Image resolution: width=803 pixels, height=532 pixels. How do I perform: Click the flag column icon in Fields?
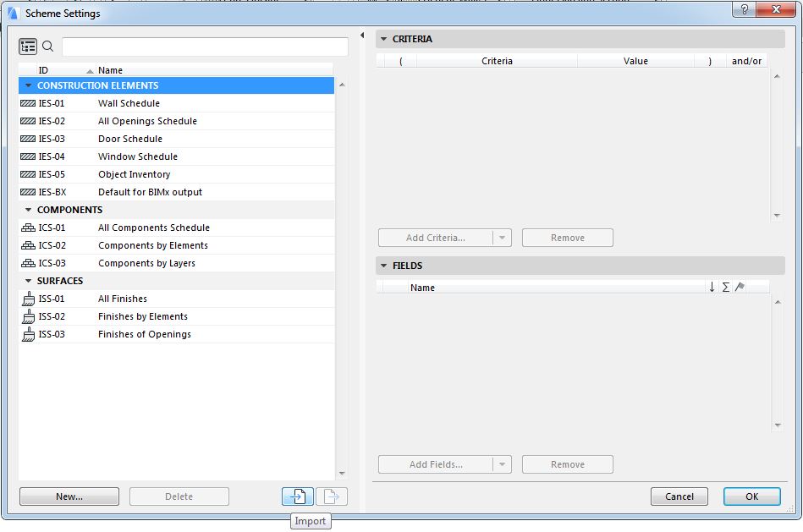[x=740, y=288]
